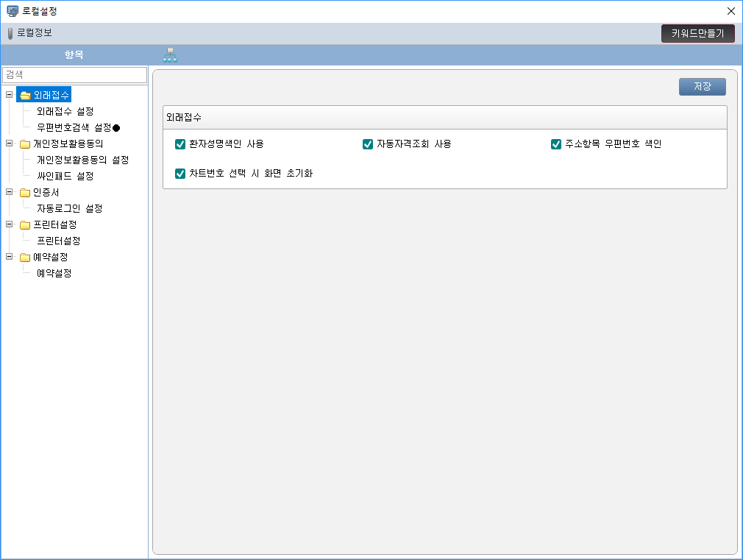This screenshot has width=743, height=560.
Task: Focus the 검색 search field
Action: [x=74, y=75]
